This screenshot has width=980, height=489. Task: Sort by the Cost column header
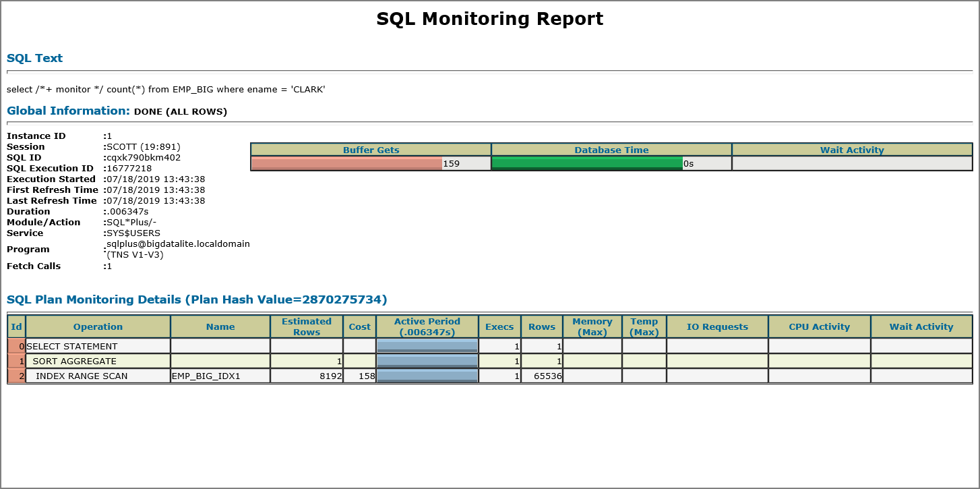pos(360,326)
